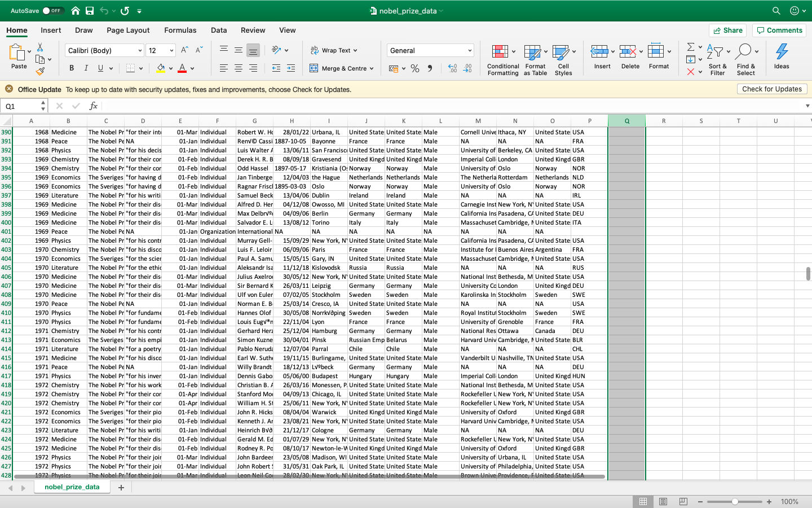Click the Share button

point(727,30)
